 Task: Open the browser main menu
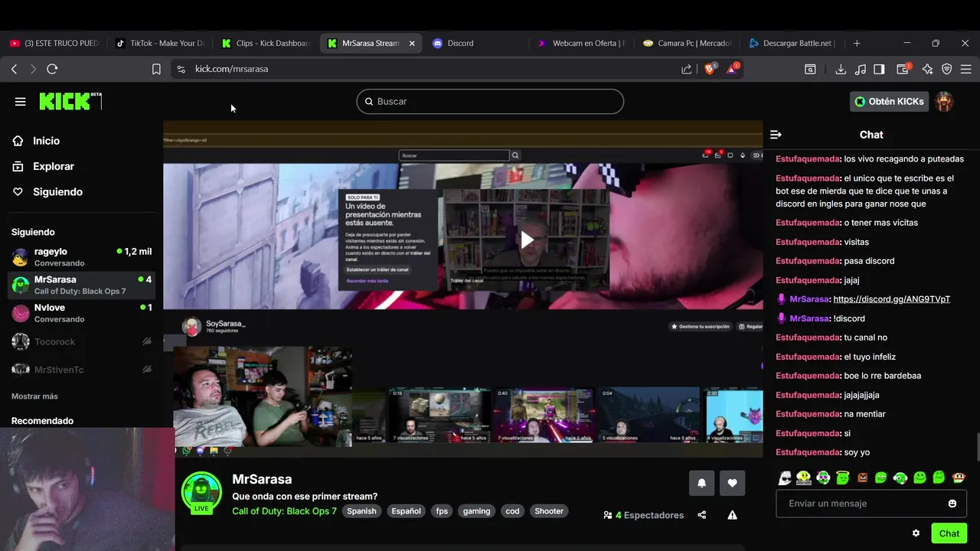(x=965, y=69)
